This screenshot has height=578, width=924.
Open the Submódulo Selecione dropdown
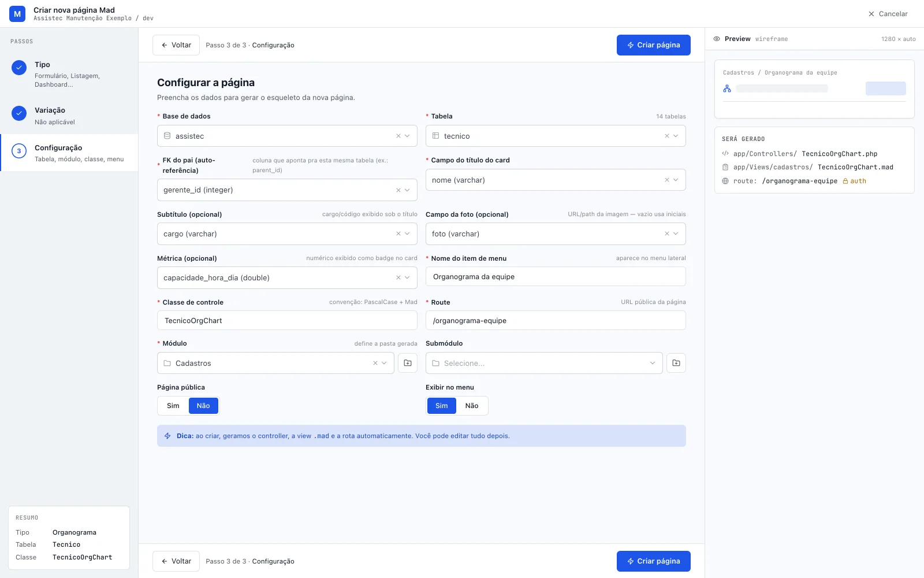point(544,363)
